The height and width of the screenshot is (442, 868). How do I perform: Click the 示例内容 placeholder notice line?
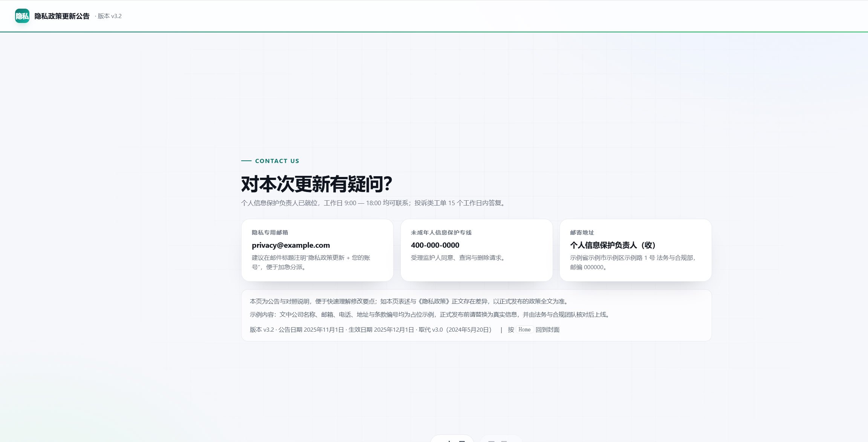431,315
